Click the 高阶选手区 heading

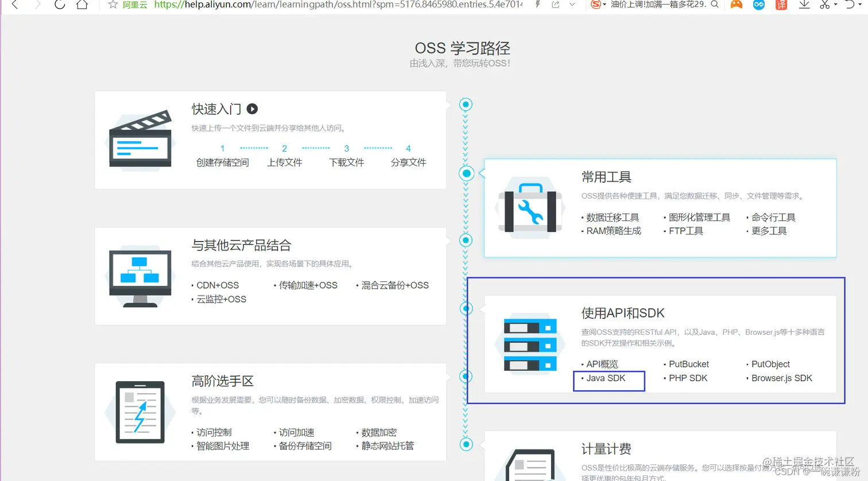(x=222, y=381)
